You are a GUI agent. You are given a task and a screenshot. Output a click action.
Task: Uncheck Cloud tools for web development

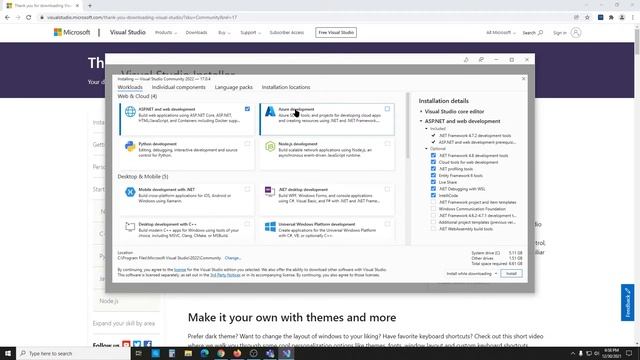[x=433, y=162]
